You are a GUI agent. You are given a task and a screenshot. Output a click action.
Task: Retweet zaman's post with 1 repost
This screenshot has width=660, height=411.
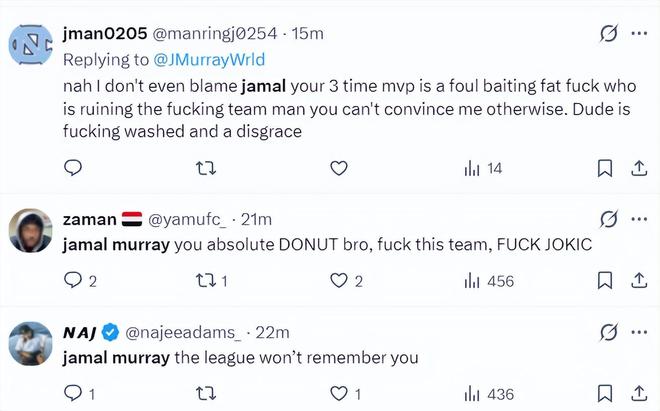(205, 281)
